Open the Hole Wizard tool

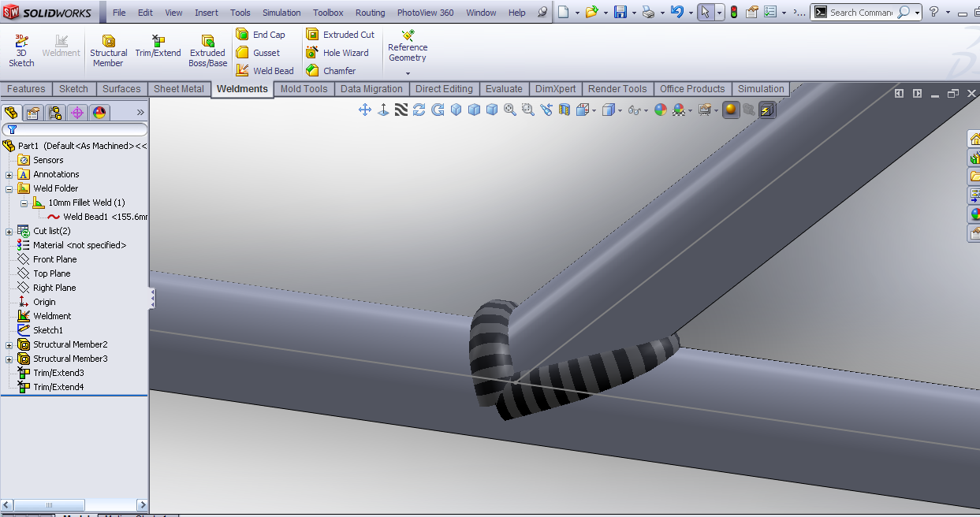[x=337, y=53]
